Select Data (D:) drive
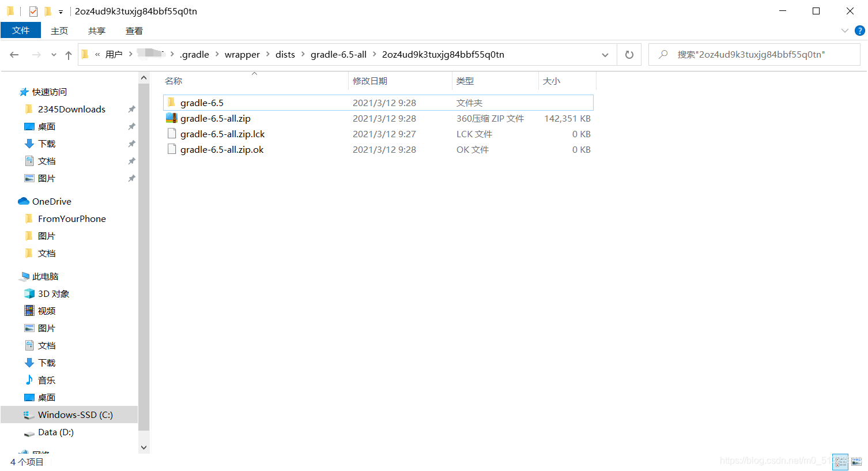The width and height of the screenshot is (868, 471). 55,432
